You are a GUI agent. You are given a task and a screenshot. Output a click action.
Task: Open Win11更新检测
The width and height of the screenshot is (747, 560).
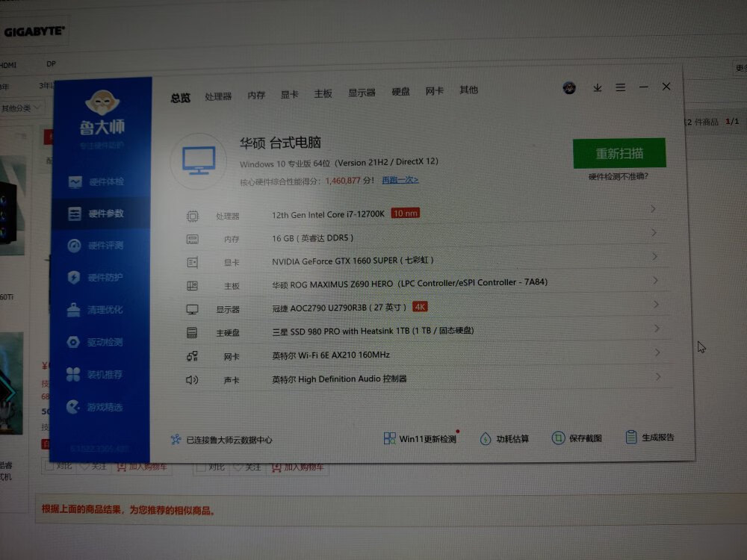pos(420,438)
